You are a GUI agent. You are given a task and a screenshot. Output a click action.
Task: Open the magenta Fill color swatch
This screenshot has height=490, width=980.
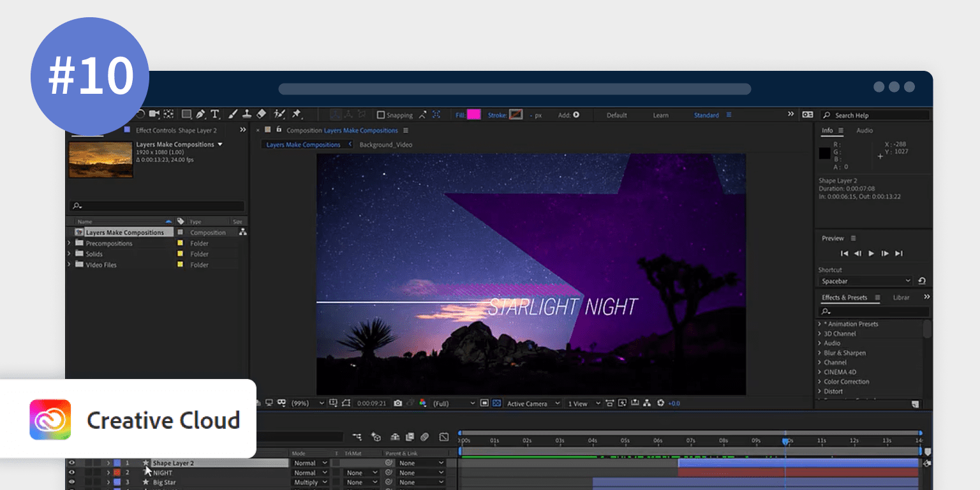pos(474,115)
